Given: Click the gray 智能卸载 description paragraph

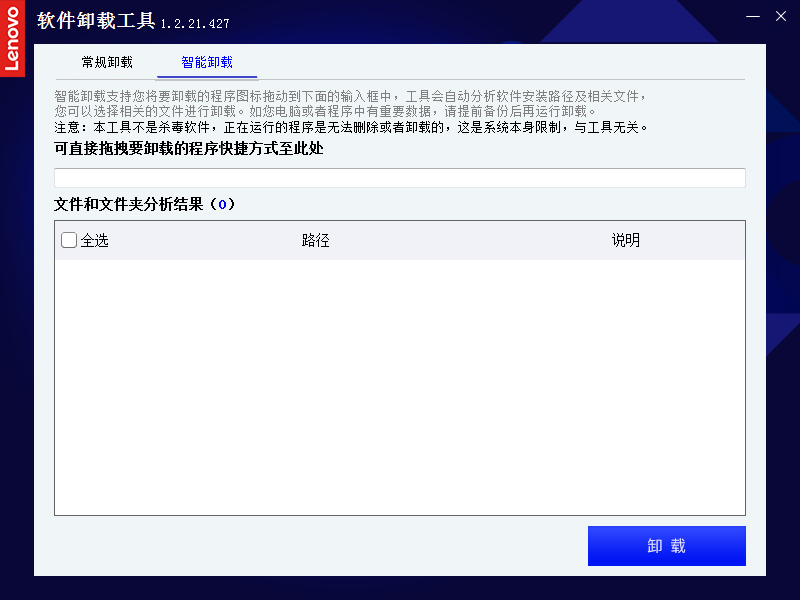Looking at the screenshot, I should pyautogui.click(x=350, y=103).
